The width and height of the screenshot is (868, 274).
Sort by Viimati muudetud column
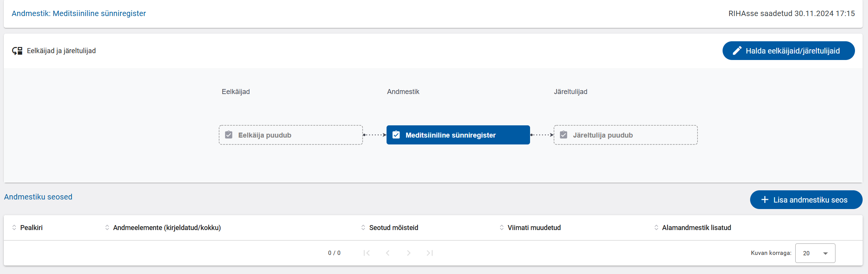pos(534,228)
